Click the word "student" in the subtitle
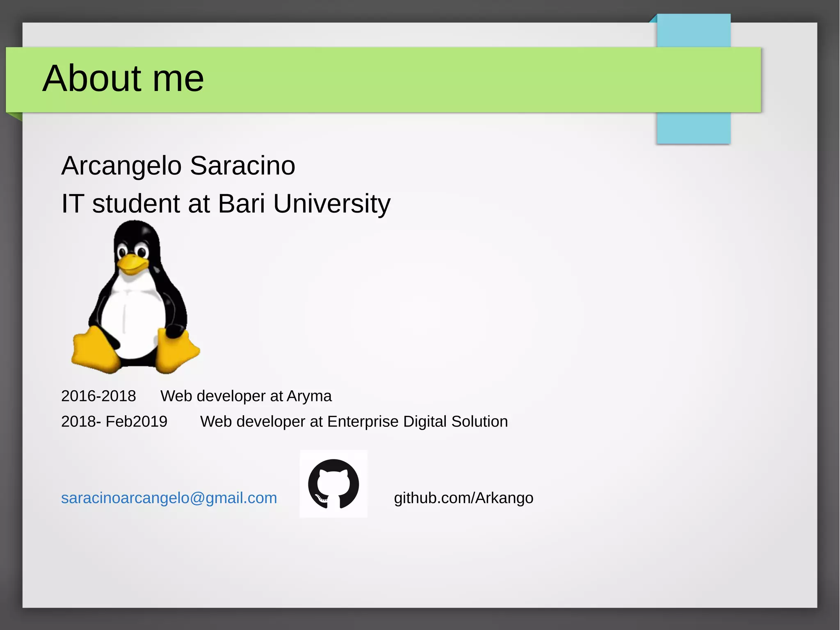The height and width of the screenshot is (630, 840). click(x=136, y=204)
